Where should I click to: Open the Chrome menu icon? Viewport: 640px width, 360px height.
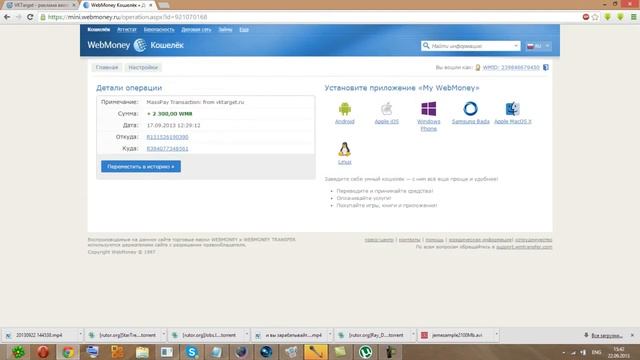633,17
